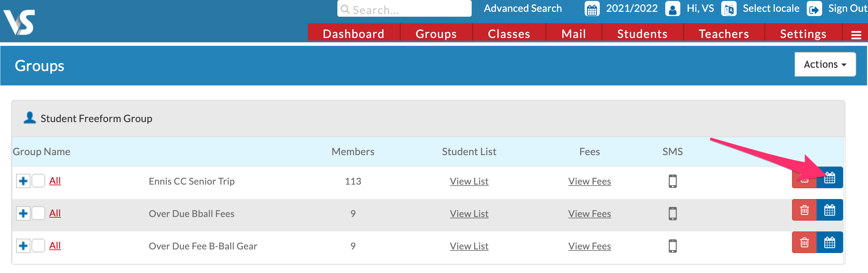View List for Over Due Bball Fees
This screenshot has height=273, width=868.
pyautogui.click(x=469, y=213)
